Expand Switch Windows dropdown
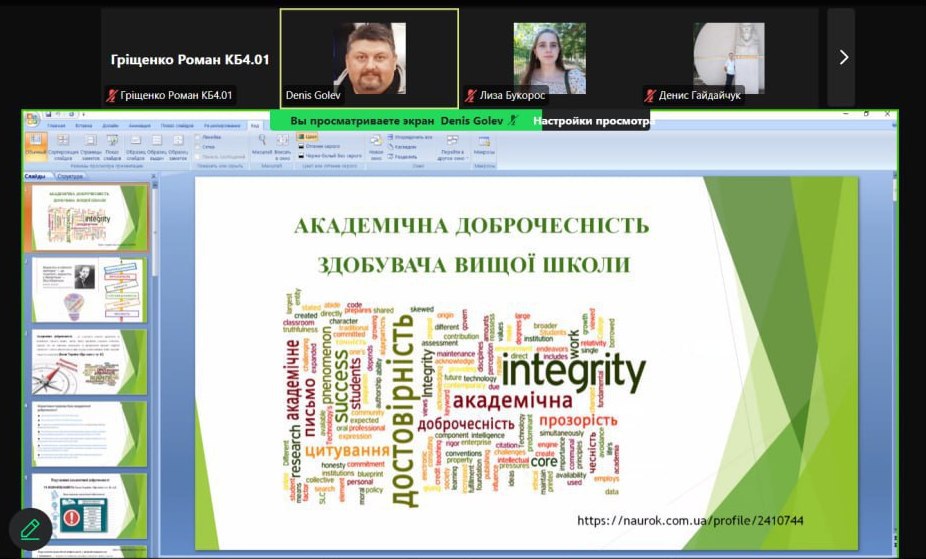Image resolution: width=926 pixels, height=559 pixels. [452, 146]
